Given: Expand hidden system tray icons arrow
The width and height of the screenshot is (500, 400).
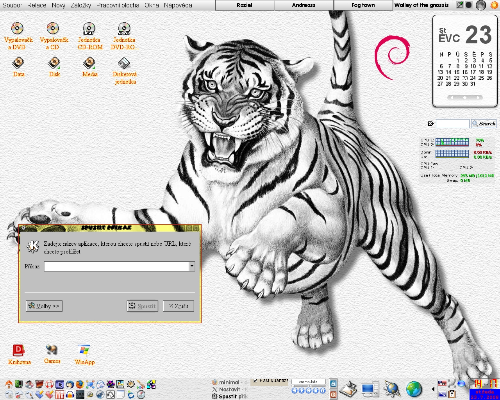Looking at the screenshot, I should (x=433, y=389).
